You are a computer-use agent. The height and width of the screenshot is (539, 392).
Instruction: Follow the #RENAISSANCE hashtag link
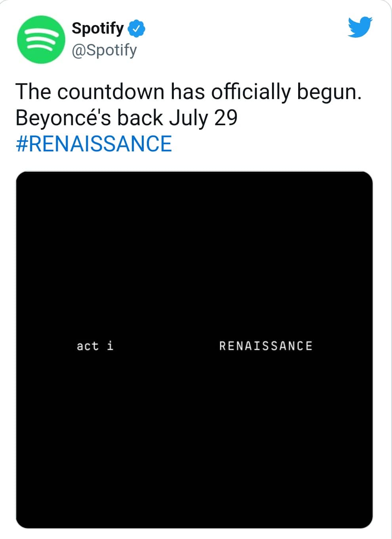(94, 143)
